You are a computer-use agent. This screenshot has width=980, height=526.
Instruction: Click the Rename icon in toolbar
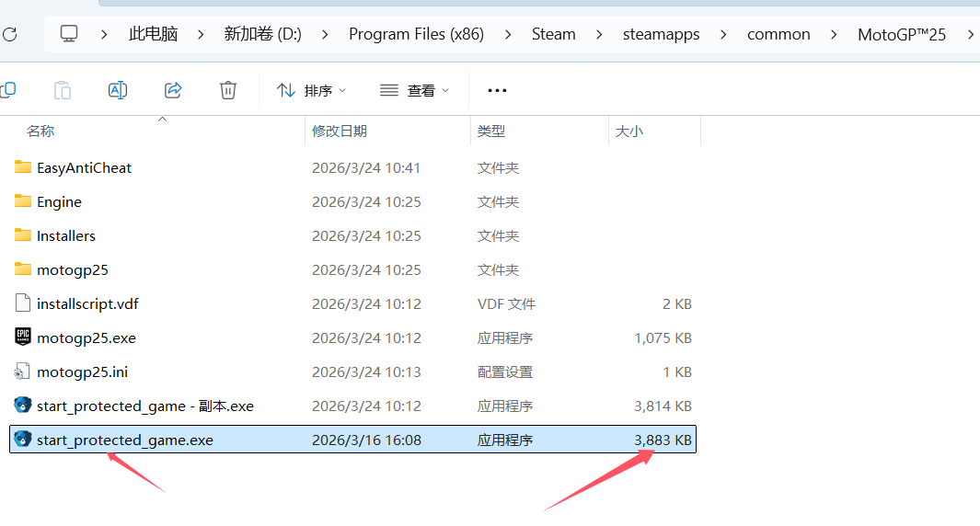(x=118, y=90)
